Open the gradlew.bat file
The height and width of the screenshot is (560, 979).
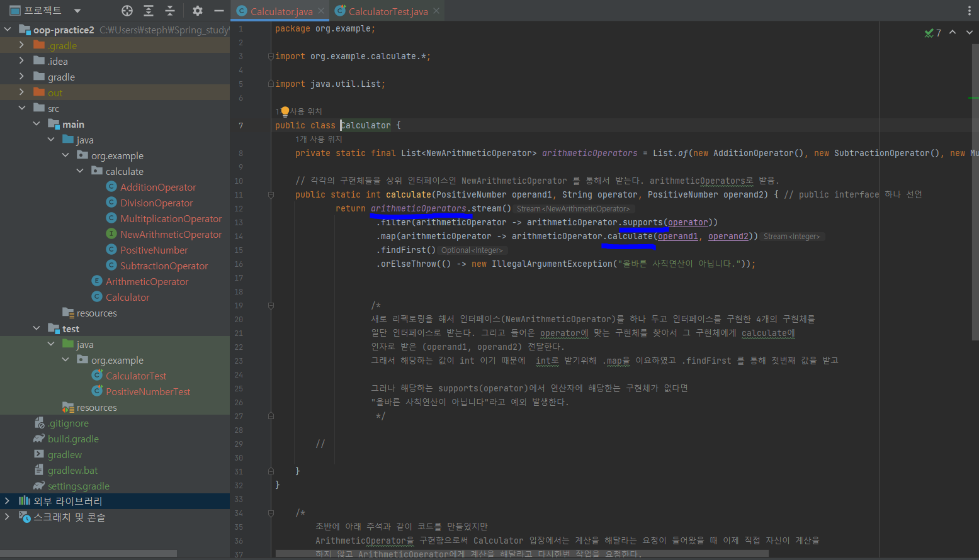73,470
